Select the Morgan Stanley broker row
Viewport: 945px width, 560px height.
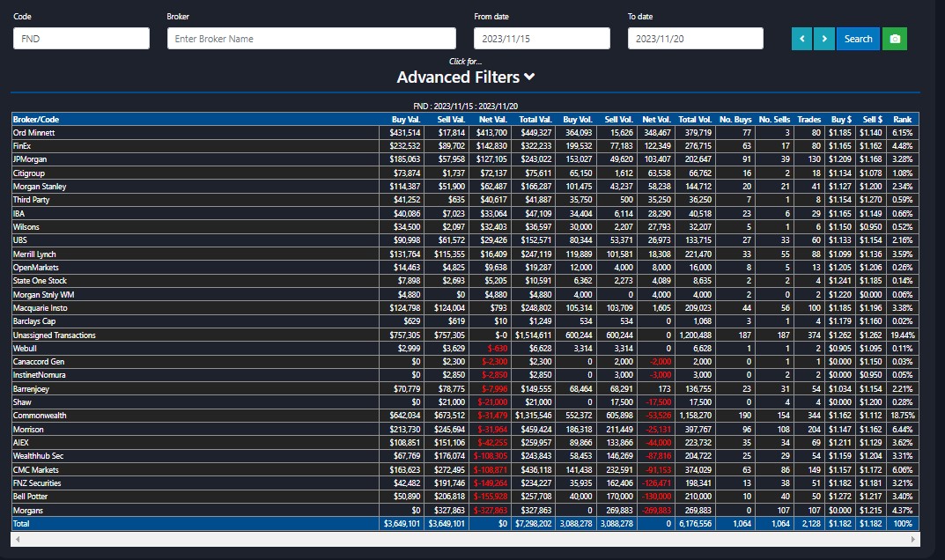point(465,187)
